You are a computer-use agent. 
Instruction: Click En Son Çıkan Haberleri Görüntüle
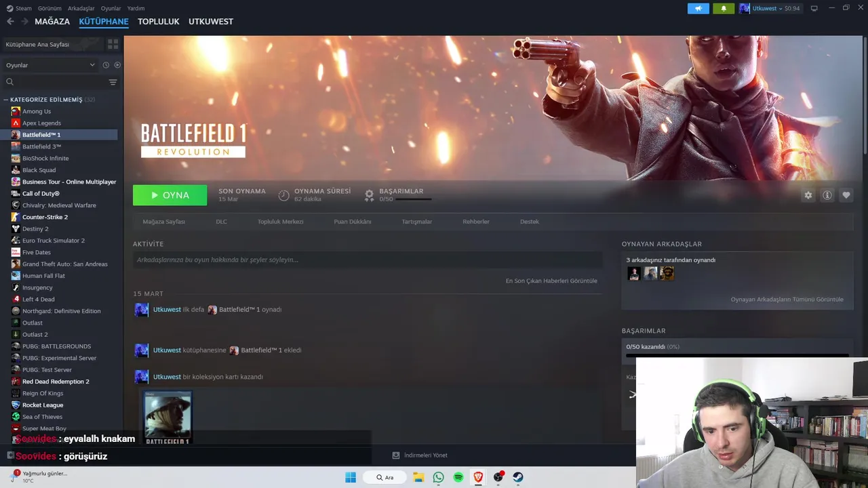(551, 281)
